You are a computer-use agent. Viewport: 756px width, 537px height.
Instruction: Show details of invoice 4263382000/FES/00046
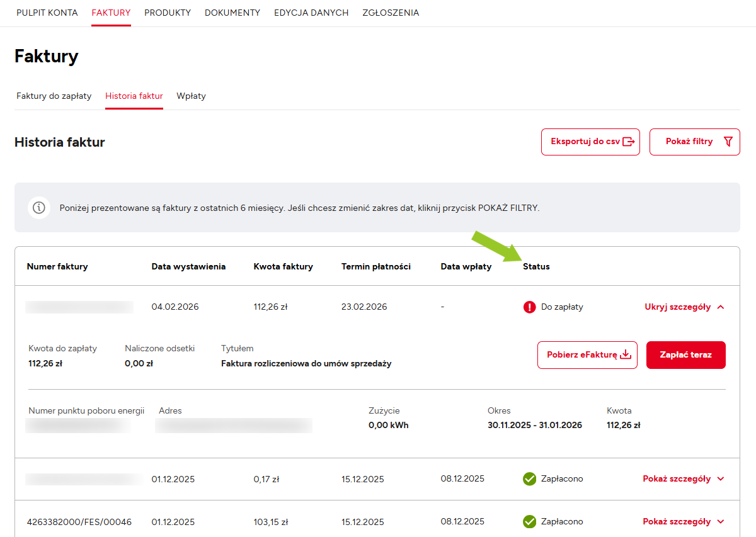[x=683, y=522]
